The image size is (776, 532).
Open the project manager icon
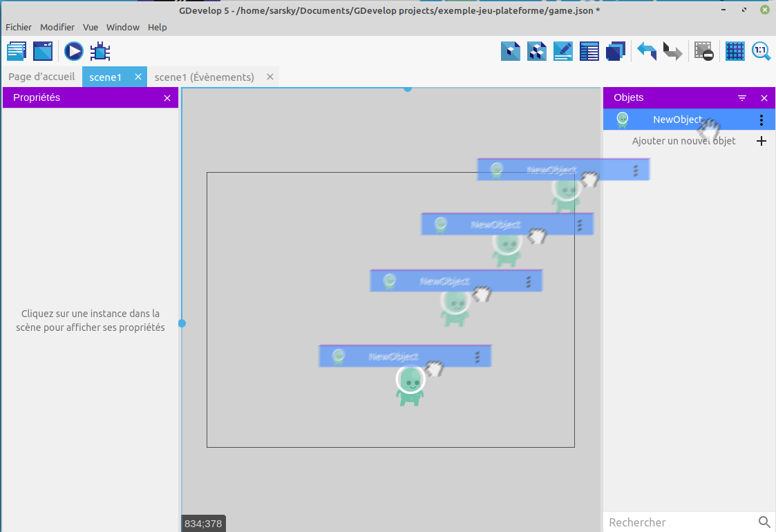tap(17, 52)
